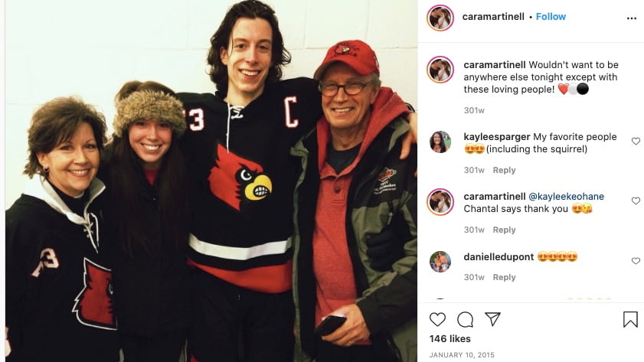Like kayleesparger's comment with the heart
Image resolution: width=644 pixels, height=362 pixels.
(x=636, y=141)
